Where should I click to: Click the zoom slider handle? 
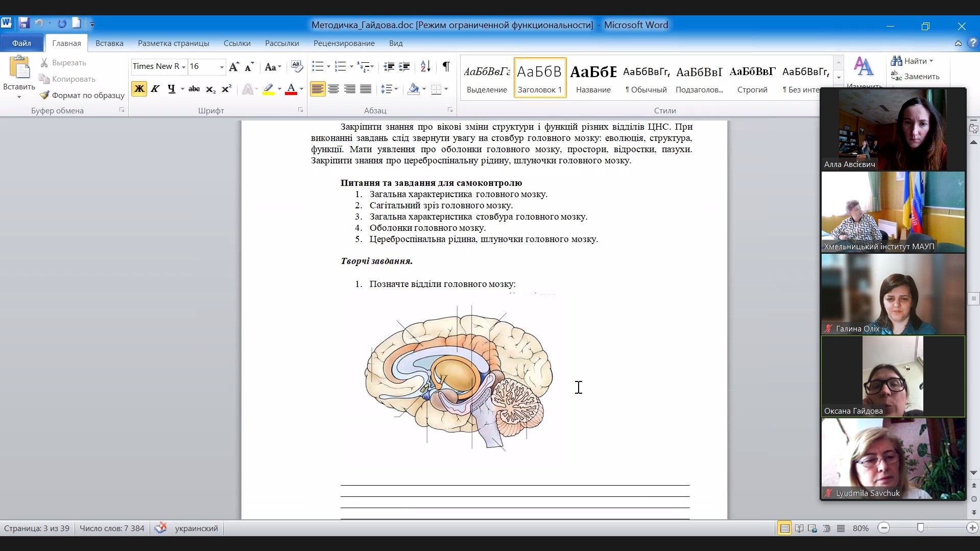tap(920, 528)
